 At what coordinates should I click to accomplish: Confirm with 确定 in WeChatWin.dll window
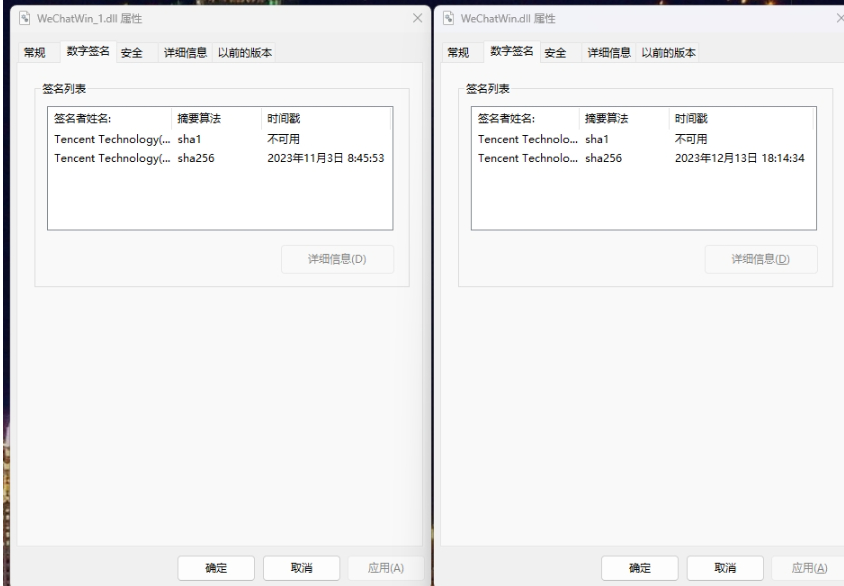(x=639, y=568)
